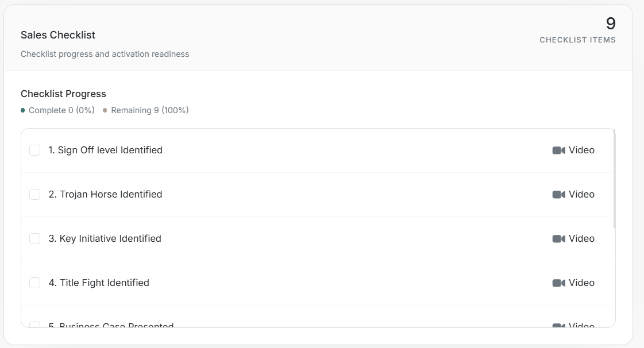Check the Sign Off level Identified checkbox

click(35, 150)
